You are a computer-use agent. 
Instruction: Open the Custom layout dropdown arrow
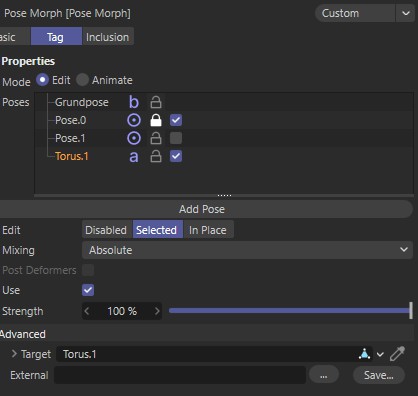click(406, 13)
